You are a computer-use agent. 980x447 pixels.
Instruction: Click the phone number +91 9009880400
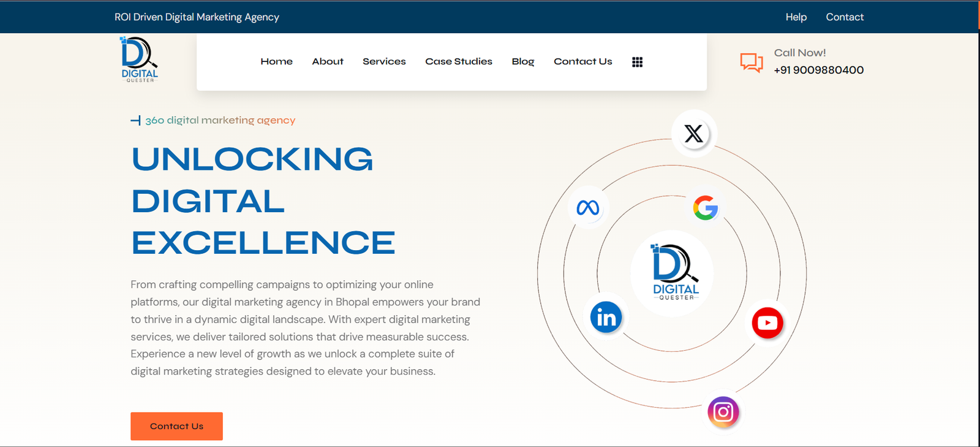[x=818, y=70]
